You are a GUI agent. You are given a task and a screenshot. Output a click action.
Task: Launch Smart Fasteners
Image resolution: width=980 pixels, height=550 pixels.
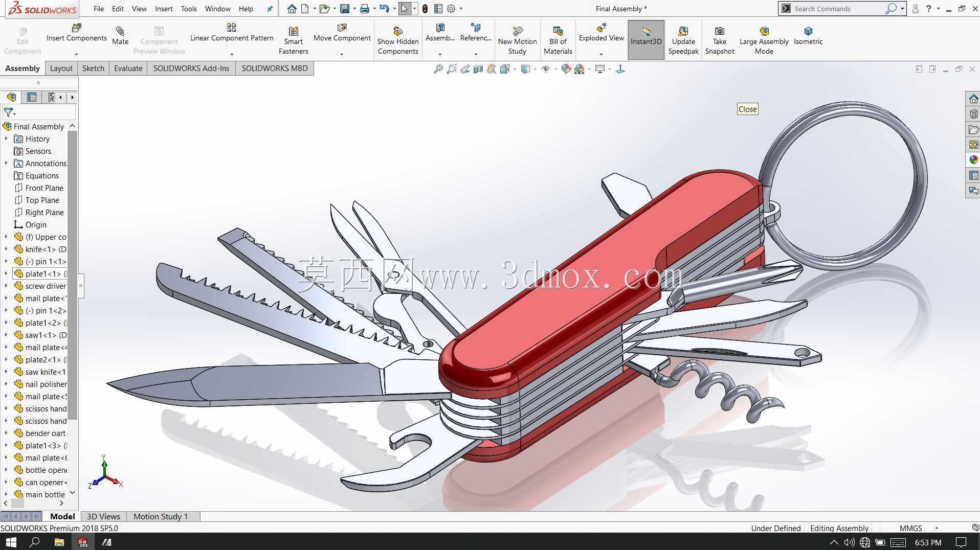pos(294,40)
